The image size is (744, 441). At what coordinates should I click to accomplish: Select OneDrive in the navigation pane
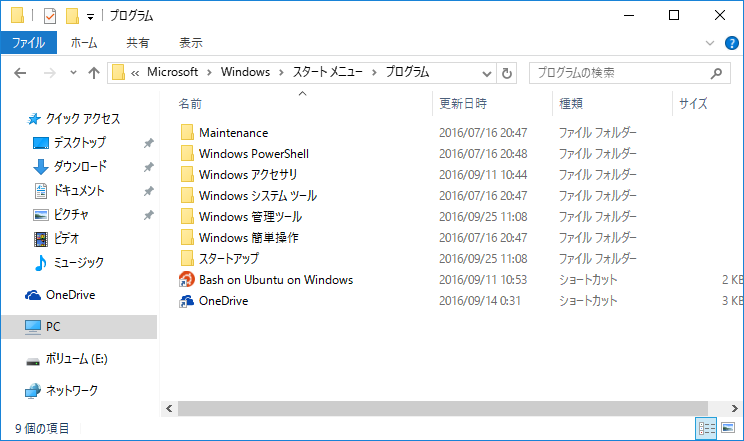pos(70,295)
